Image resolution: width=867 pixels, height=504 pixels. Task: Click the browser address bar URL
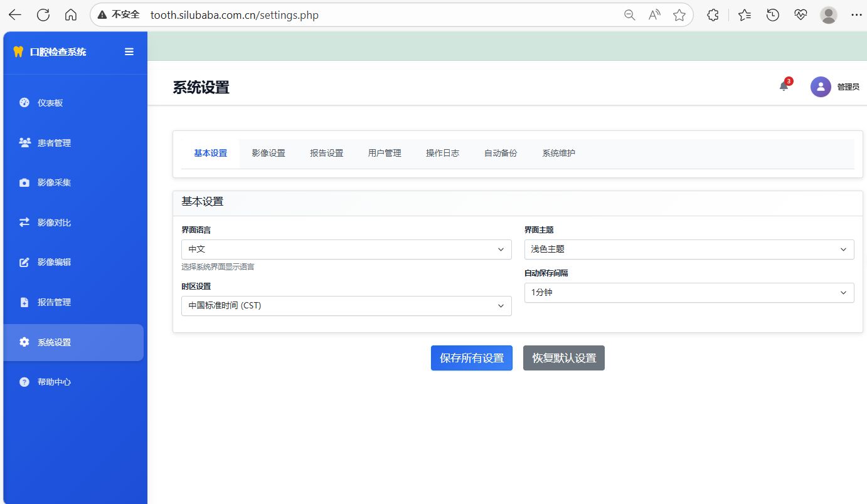coord(235,15)
